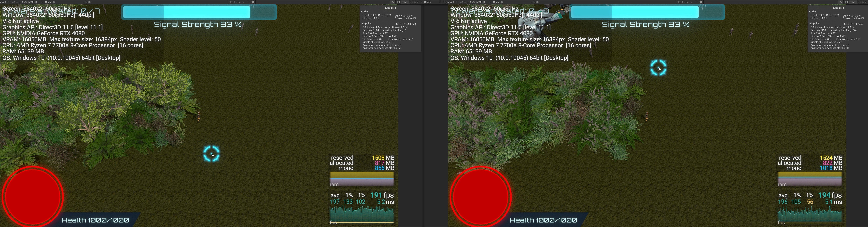Click the right view frame debugger bug icon
868x227 pixels.
pos(701,2)
